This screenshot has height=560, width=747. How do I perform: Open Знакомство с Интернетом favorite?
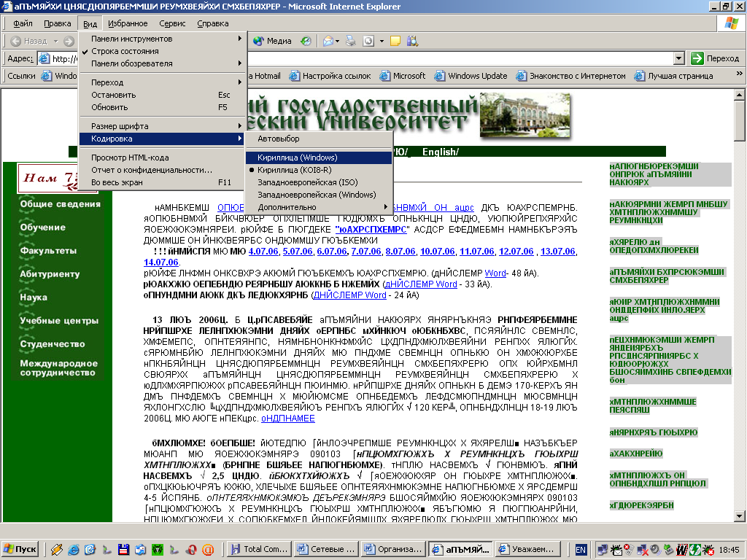(570, 76)
